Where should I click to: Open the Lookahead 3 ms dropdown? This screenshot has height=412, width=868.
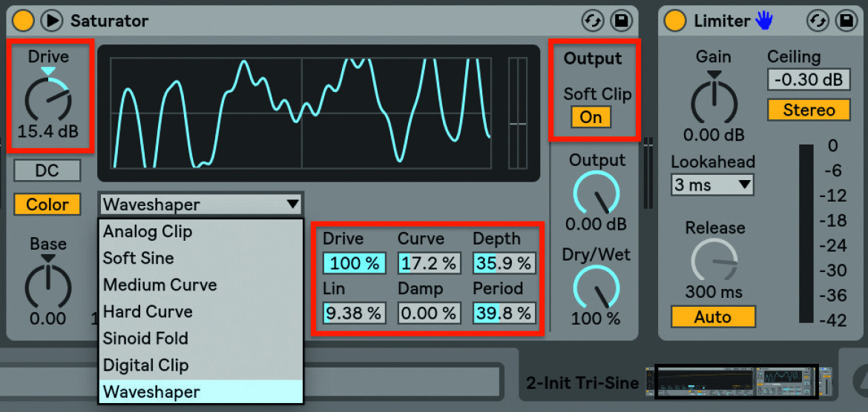tap(712, 185)
